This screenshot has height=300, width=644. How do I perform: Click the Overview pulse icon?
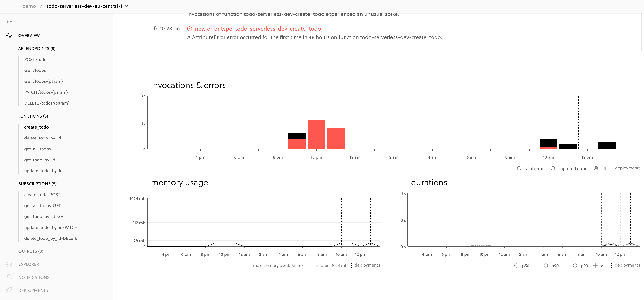pyautogui.click(x=9, y=36)
